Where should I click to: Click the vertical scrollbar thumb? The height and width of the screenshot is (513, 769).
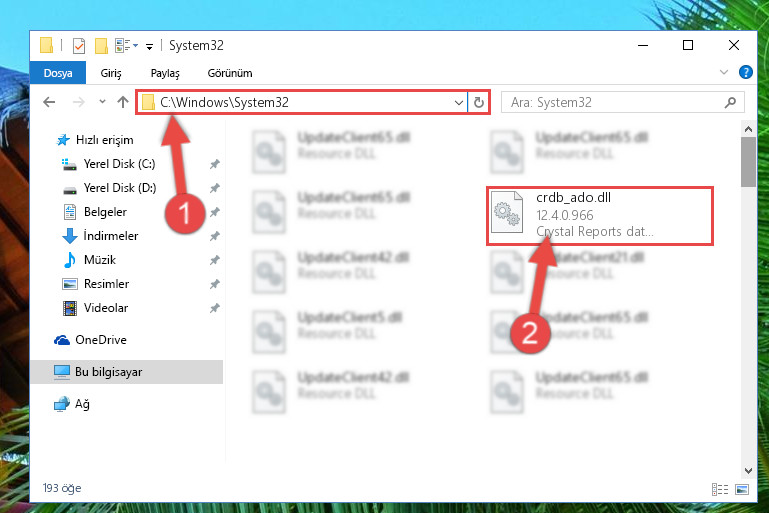tap(748, 162)
